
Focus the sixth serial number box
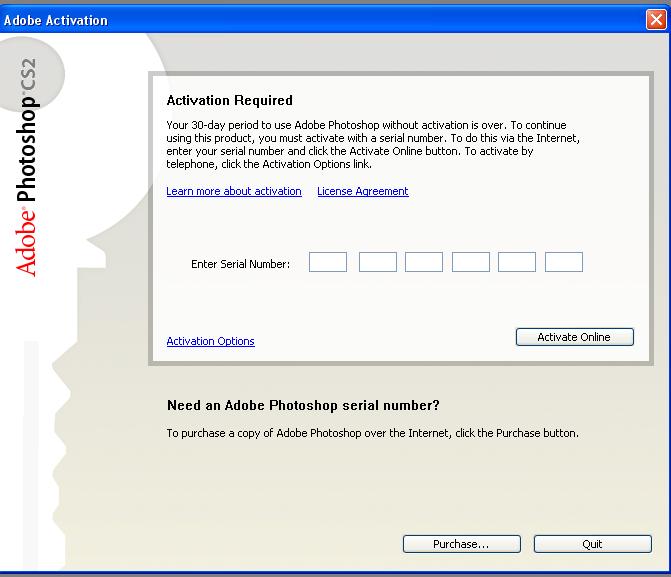point(564,262)
